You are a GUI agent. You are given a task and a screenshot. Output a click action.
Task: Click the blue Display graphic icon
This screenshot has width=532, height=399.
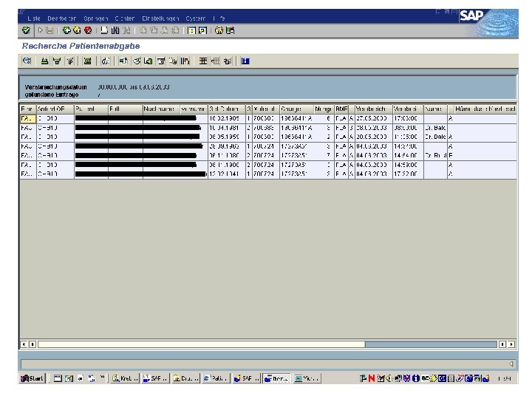pos(245,61)
